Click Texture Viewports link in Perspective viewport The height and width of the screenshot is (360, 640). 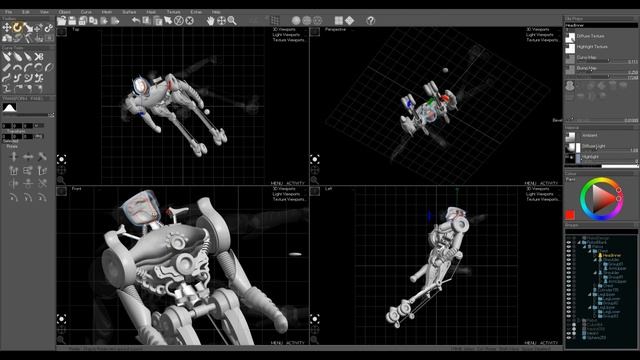[x=542, y=40]
